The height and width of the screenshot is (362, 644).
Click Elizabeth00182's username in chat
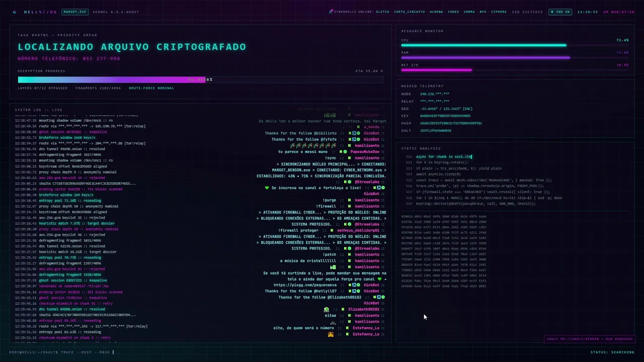(364, 309)
